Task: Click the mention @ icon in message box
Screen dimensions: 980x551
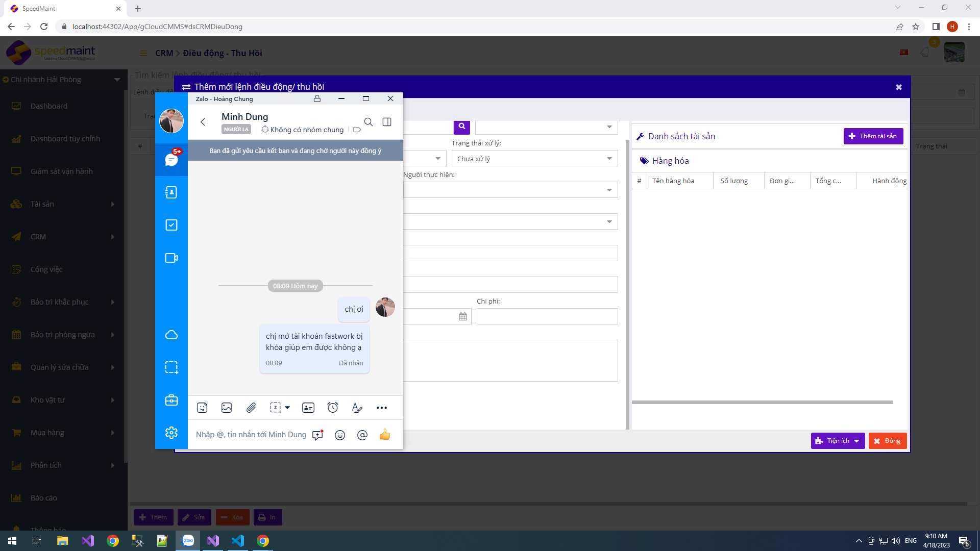Action: click(x=362, y=435)
